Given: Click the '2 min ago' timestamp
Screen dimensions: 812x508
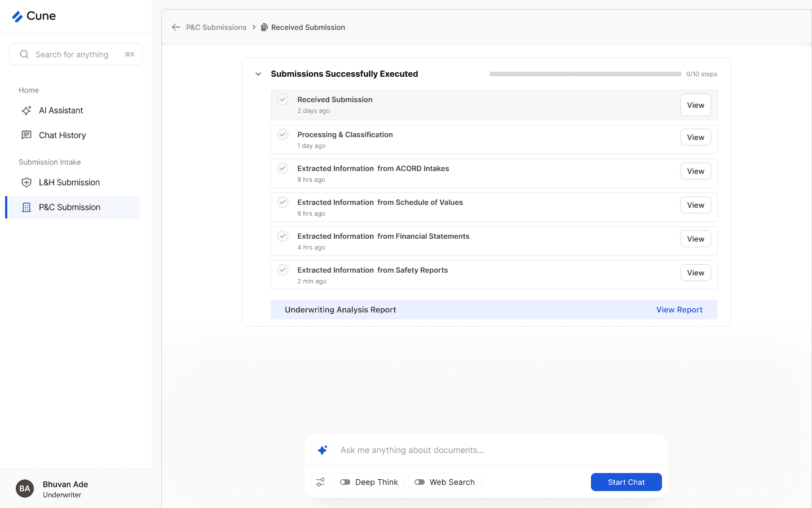Looking at the screenshot, I should [312, 281].
